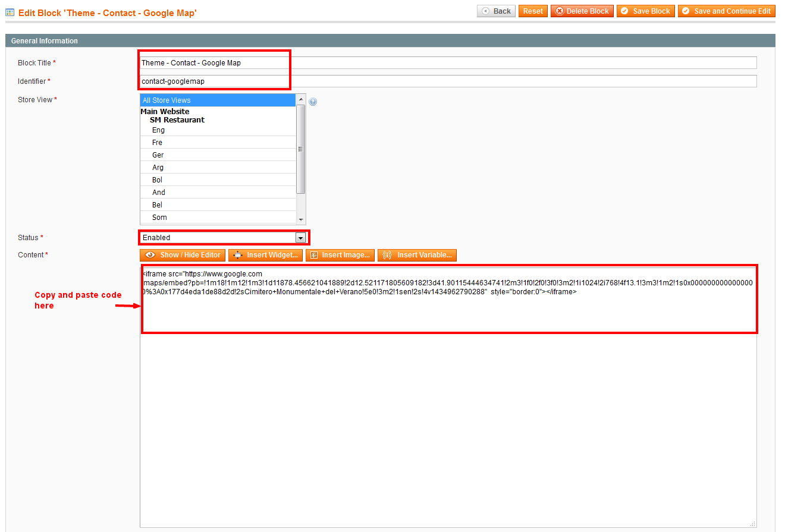Select the Arg store view
Image resolution: width=785 pixels, height=532 pixels.
[218, 168]
